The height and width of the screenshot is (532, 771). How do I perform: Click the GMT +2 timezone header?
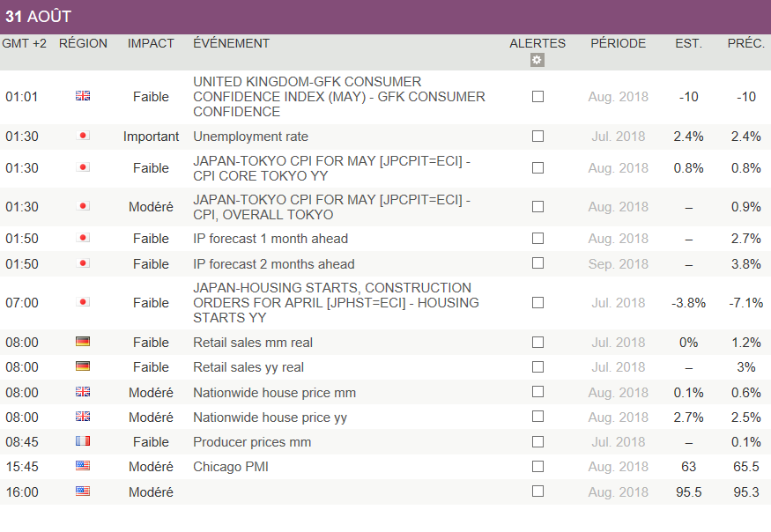[25, 43]
